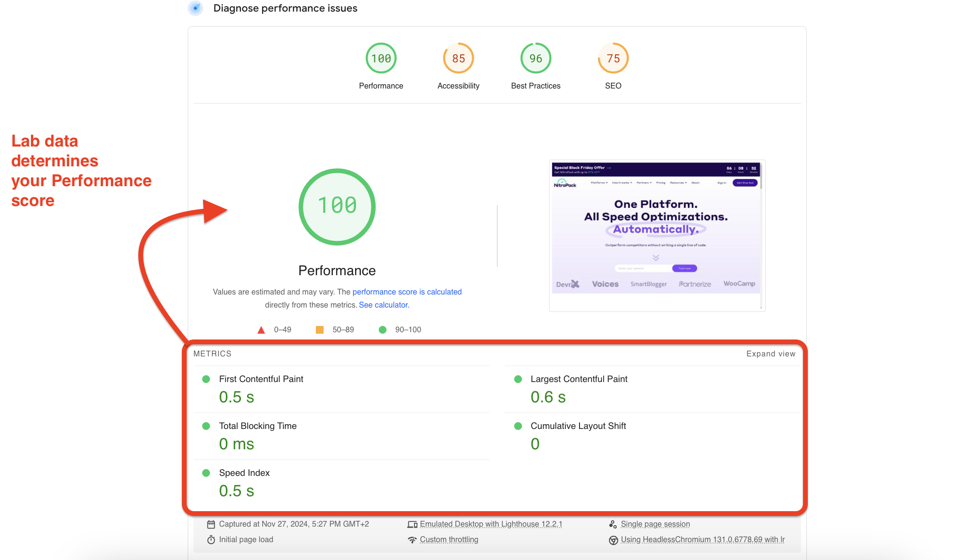Image resolution: width=980 pixels, height=560 pixels.
Task: Expand the First Contentful Paint metric
Action: 342,389
